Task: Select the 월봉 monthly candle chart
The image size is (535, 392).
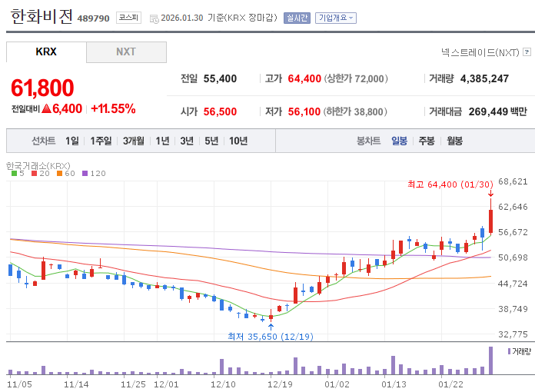Action: (455, 141)
